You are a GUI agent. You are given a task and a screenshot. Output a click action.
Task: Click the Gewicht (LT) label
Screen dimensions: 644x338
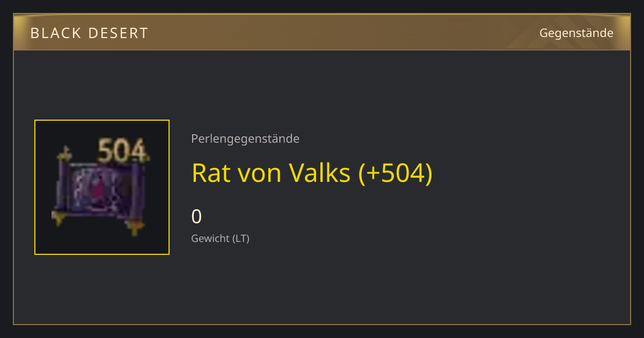pos(221,238)
